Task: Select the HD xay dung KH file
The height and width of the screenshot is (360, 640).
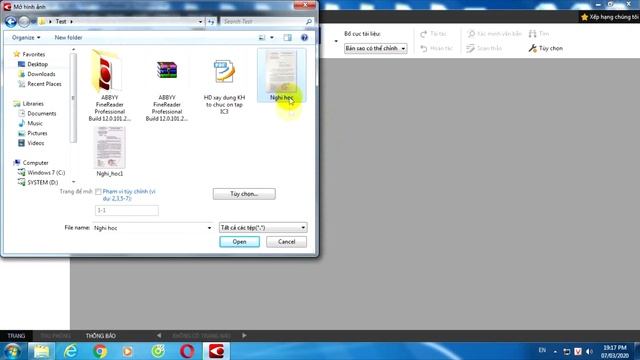Action: coord(224,86)
